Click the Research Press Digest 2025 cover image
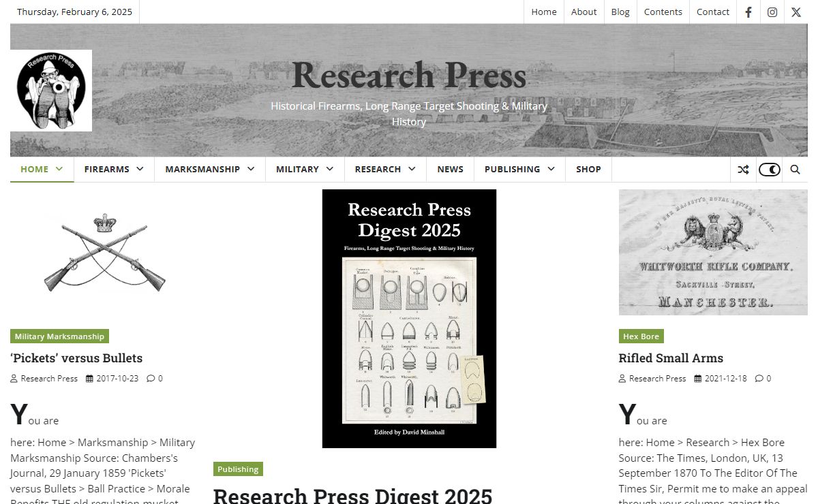 pyautogui.click(x=409, y=319)
